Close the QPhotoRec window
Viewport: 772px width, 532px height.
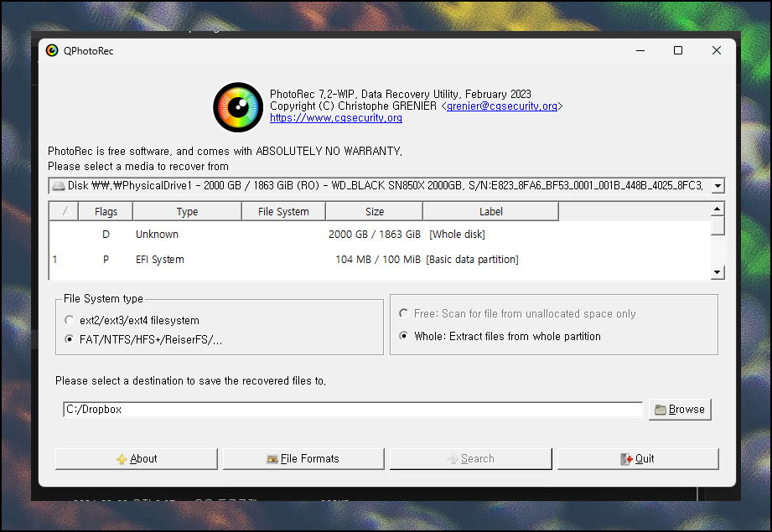[717, 51]
